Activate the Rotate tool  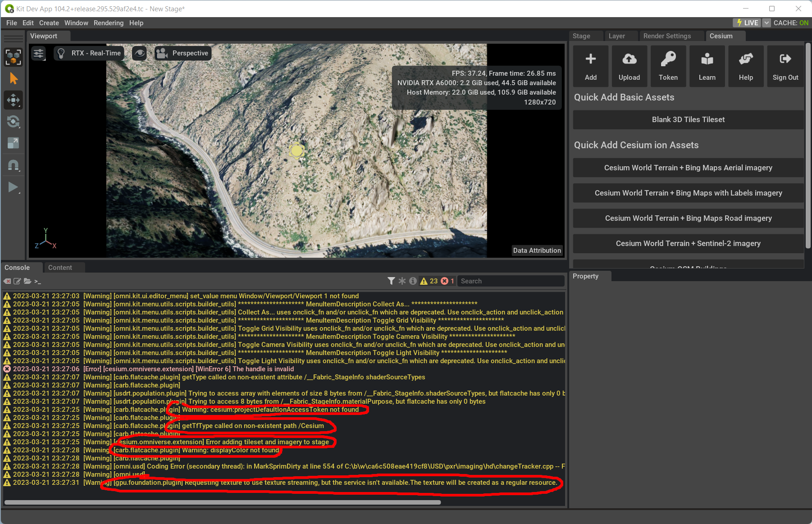pos(13,122)
